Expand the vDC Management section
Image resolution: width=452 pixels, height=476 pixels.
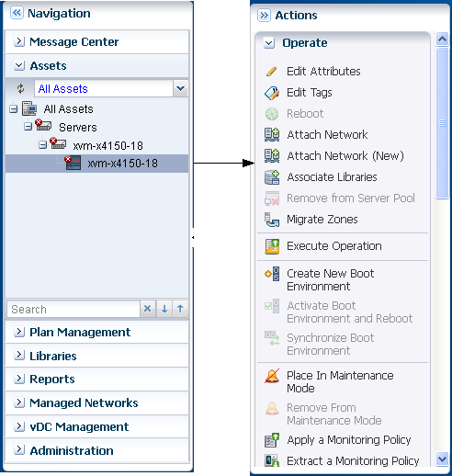[x=19, y=426]
